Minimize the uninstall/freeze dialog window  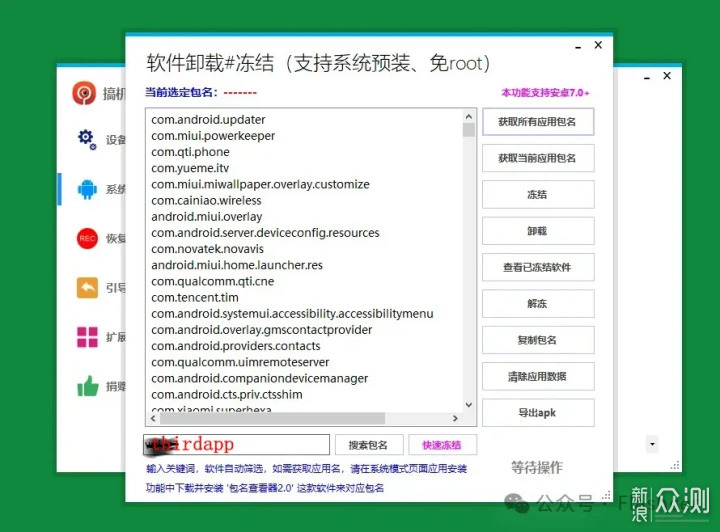(x=578, y=47)
